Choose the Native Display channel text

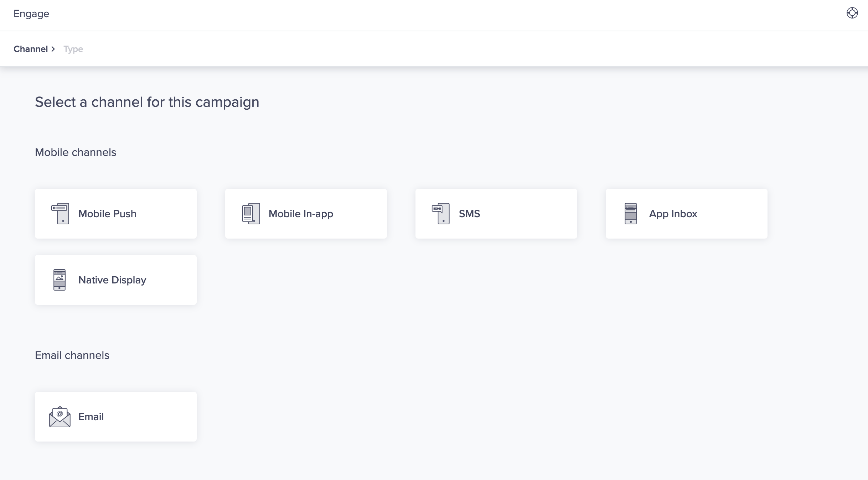coord(112,280)
